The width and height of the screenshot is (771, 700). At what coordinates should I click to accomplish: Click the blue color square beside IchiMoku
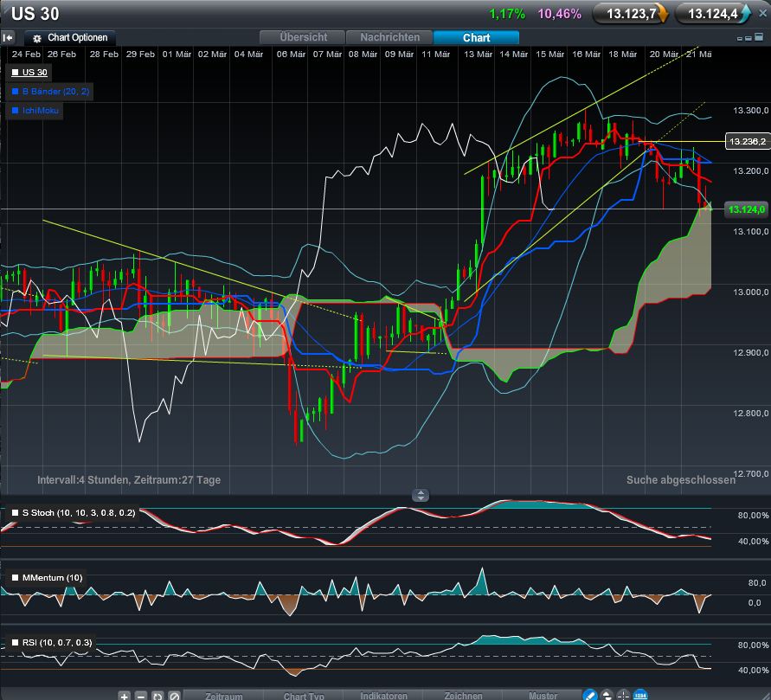pos(14,110)
